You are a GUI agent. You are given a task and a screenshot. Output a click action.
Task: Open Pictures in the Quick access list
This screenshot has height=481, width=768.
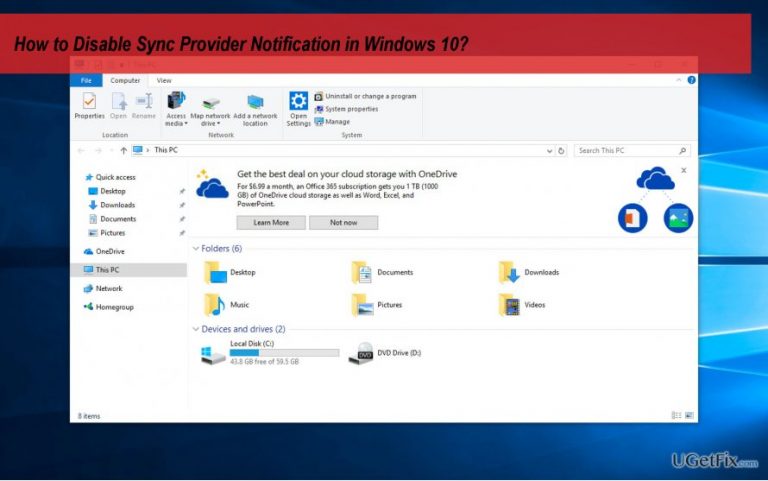tap(107, 233)
